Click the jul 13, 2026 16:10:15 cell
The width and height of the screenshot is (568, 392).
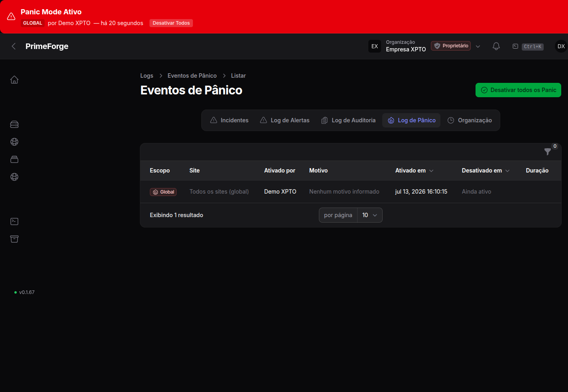click(421, 192)
